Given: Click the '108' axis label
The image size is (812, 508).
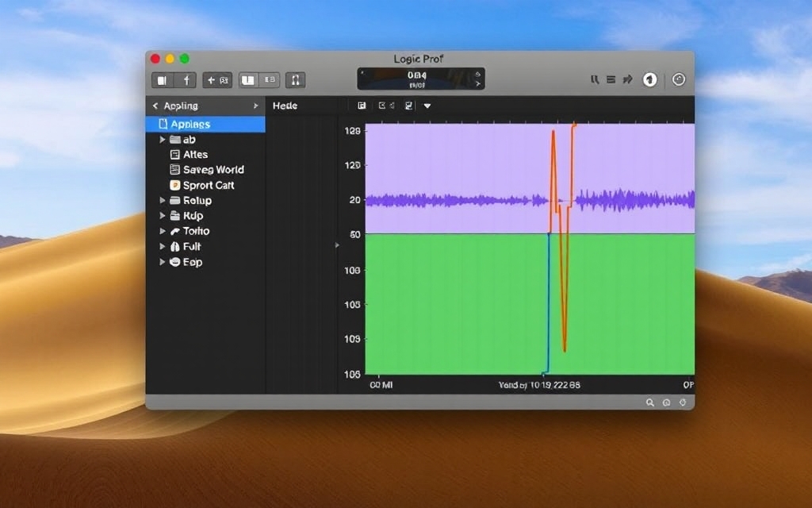Looking at the screenshot, I should [x=352, y=270].
